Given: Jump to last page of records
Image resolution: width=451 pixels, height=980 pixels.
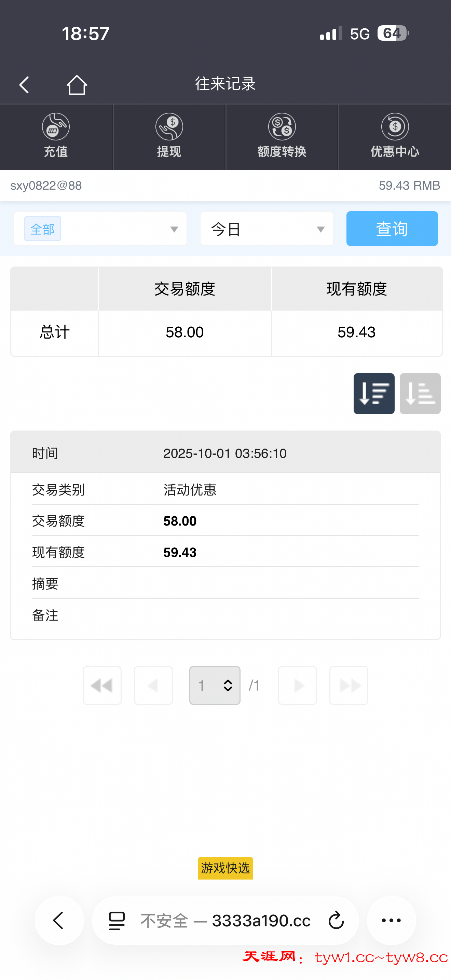Looking at the screenshot, I should point(348,685).
